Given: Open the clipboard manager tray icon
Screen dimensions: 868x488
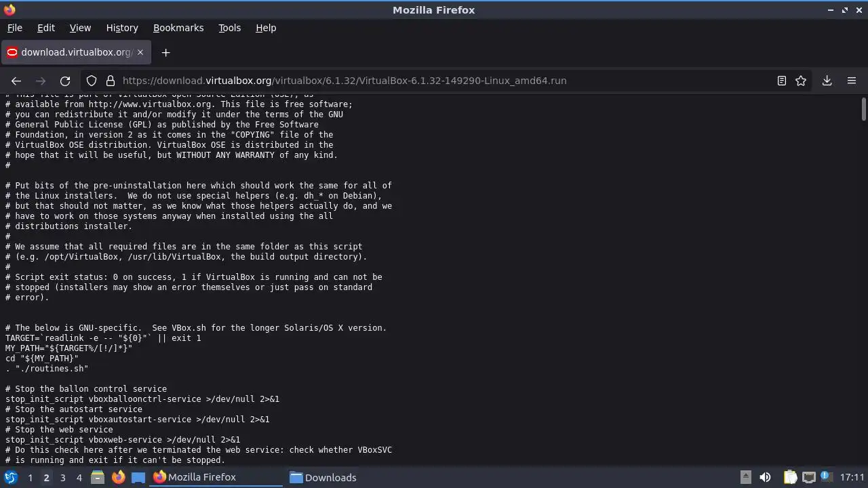Looking at the screenshot, I should click(791, 477).
